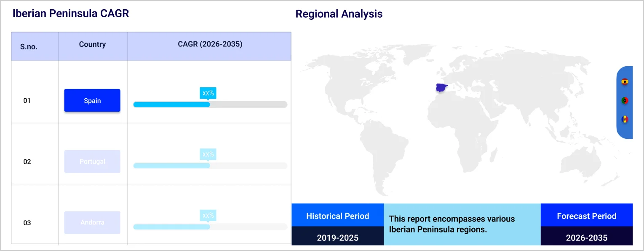Click the Andorra CAGR progress bar
Viewport: 644px width, 251px height.
pyautogui.click(x=210, y=227)
